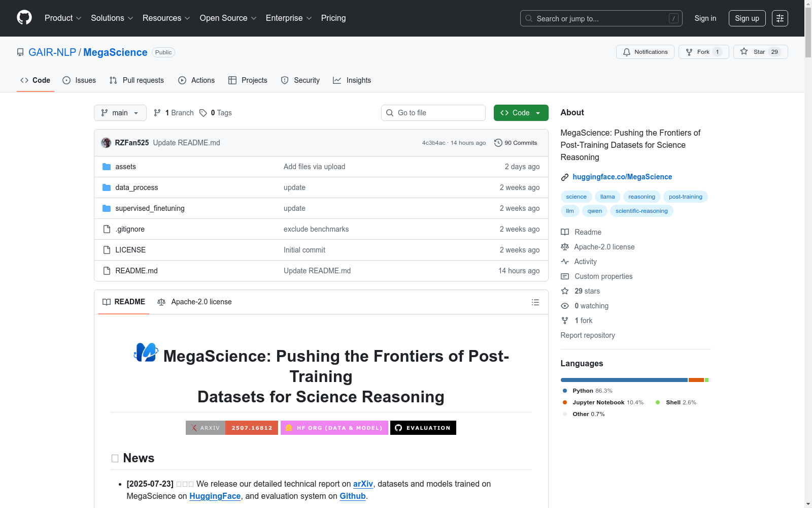Open the GitHub homepage logo
812x508 pixels.
pyautogui.click(x=24, y=18)
